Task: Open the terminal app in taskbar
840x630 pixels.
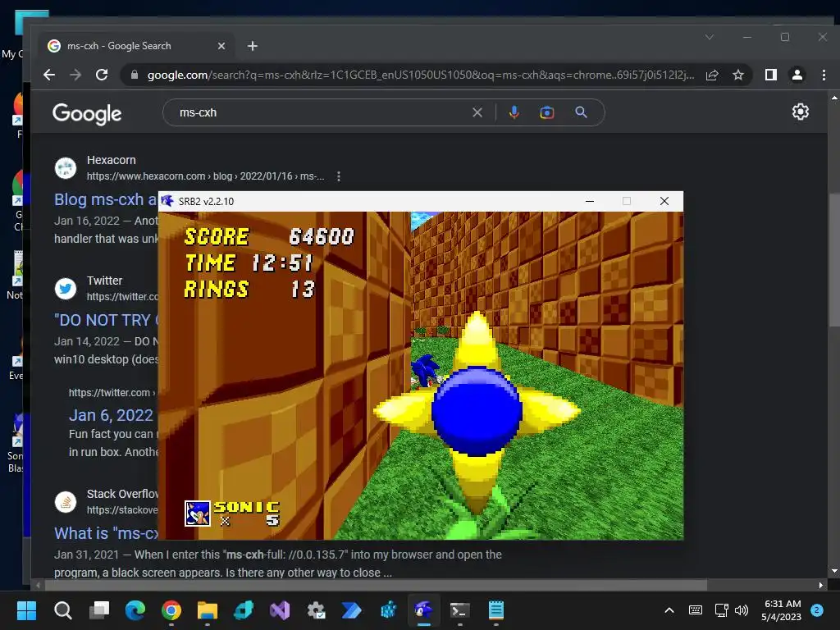Action: (x=459, y=610)
